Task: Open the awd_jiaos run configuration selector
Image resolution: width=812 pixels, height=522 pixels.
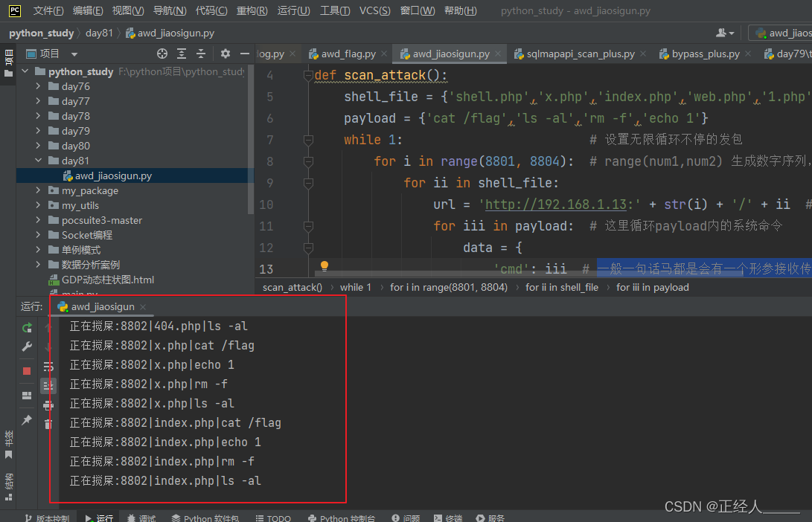Action: tap(781, 33)
